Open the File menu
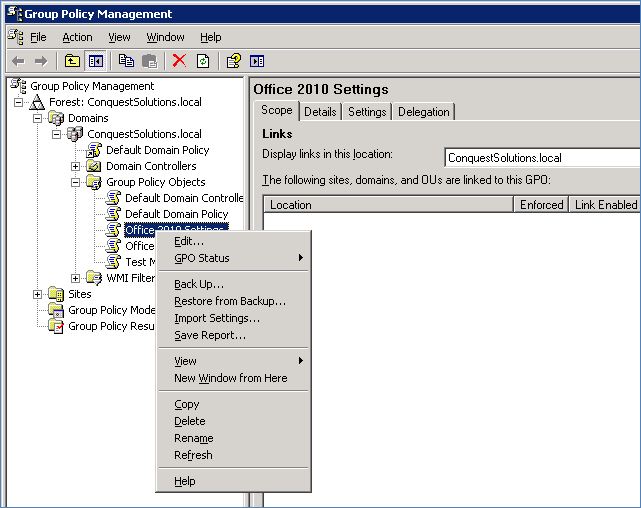 pos(38,37)
